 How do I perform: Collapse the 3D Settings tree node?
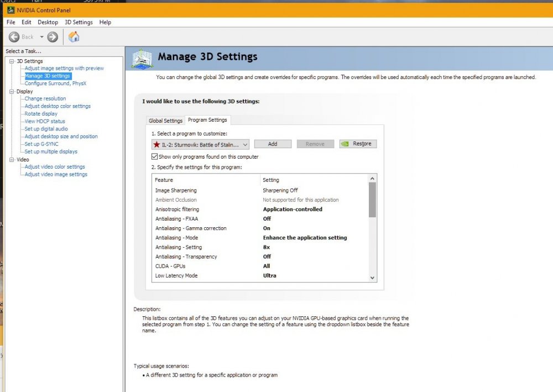[12, 61]
